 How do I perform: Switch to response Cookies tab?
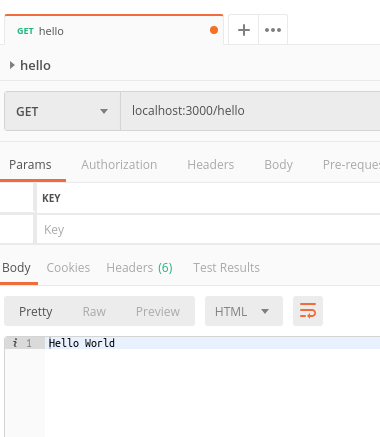[x=68, y=268]
